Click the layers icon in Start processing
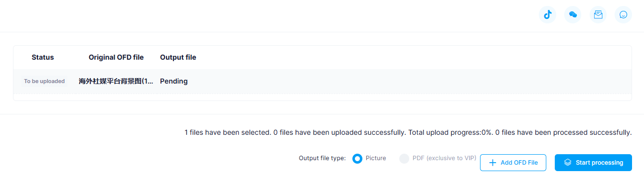This screenshot has height=191, width=644. tap(567, 163)
